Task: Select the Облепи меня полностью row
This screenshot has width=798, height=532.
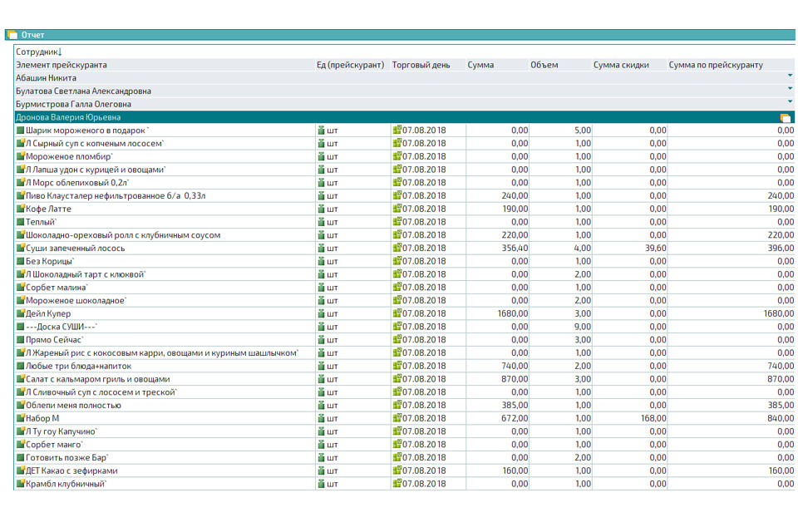Action: pos(73,406)
